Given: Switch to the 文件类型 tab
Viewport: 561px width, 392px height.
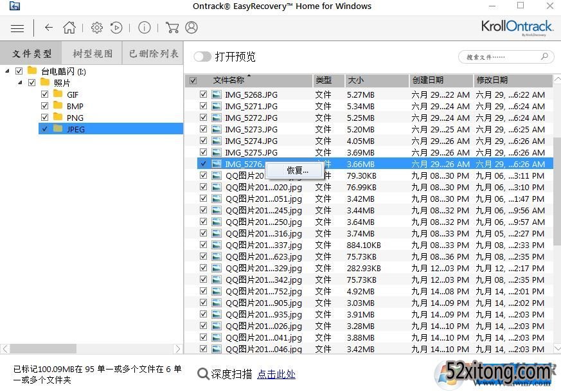Looking at the screenshot, I should pyautogui.click(x=31, y=53).
